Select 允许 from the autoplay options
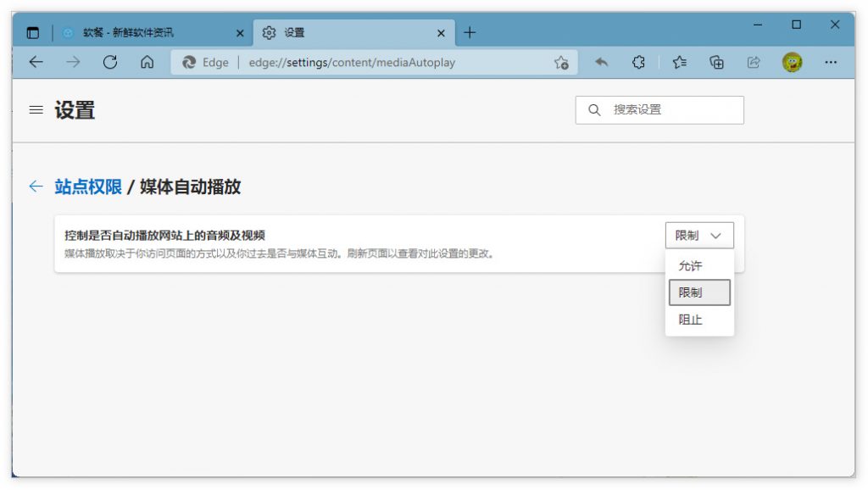This screenshot has width=868, height=490. point(690,266)
